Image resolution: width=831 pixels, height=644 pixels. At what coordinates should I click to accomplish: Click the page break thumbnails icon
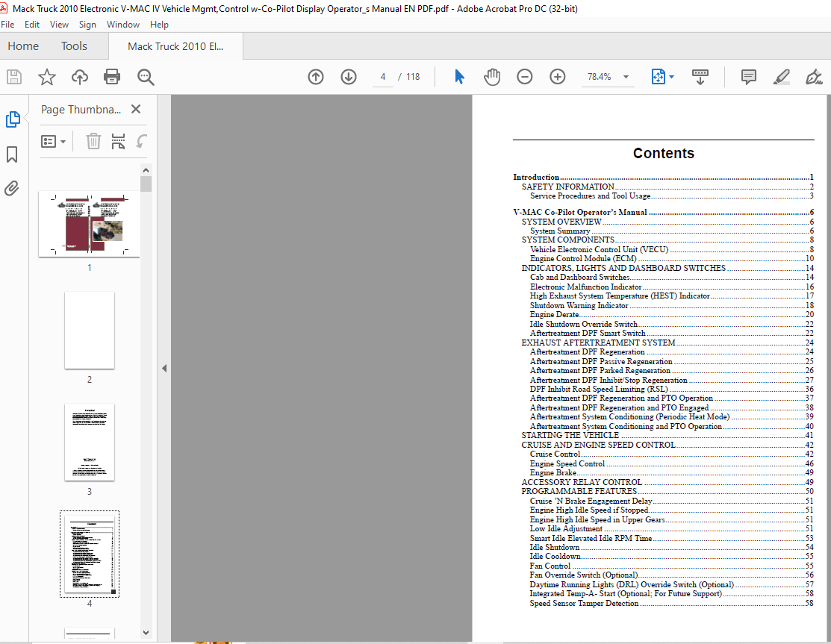(x=118, y=141)
